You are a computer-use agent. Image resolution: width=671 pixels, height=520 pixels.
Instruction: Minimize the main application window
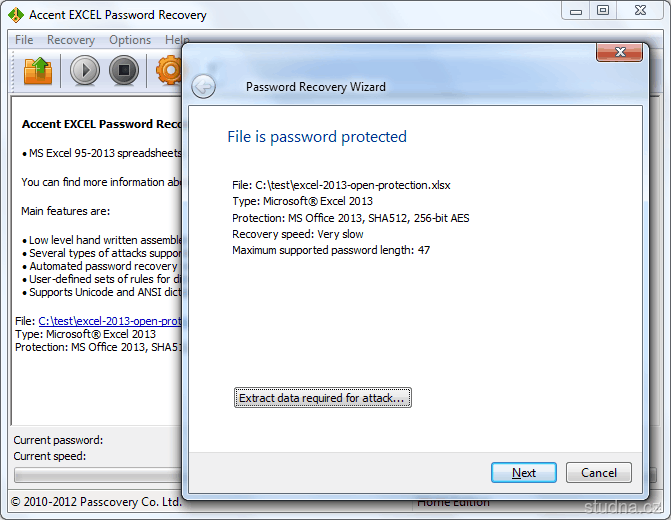[x=572, y=11]
